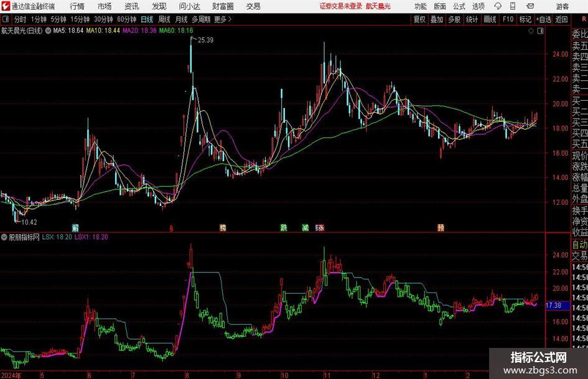The width and height of the screenshot is (588, 379).
Task: Expand the 航天晨光(日线) indicator dropdown arrow
Action: [48, 30]
